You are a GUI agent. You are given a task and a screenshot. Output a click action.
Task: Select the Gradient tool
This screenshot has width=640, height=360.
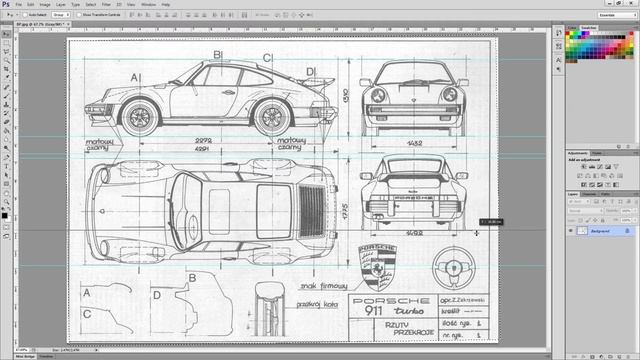point(6,131)
